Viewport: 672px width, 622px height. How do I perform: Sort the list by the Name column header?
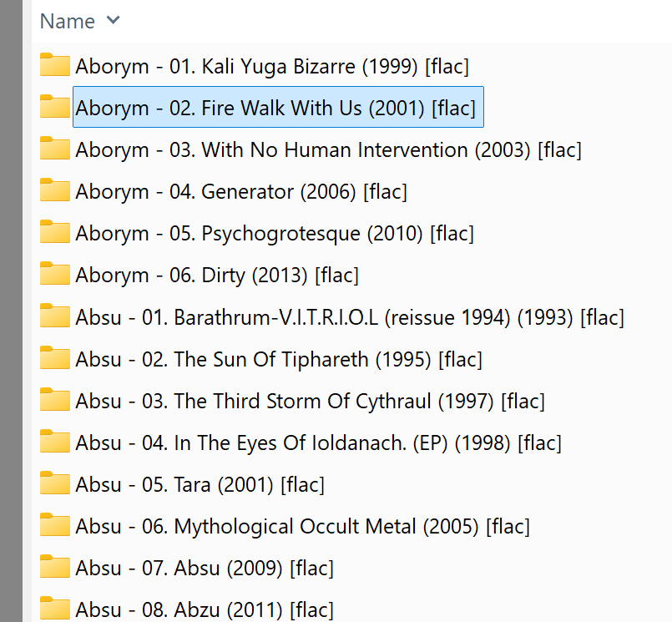(x=68, y=21)
